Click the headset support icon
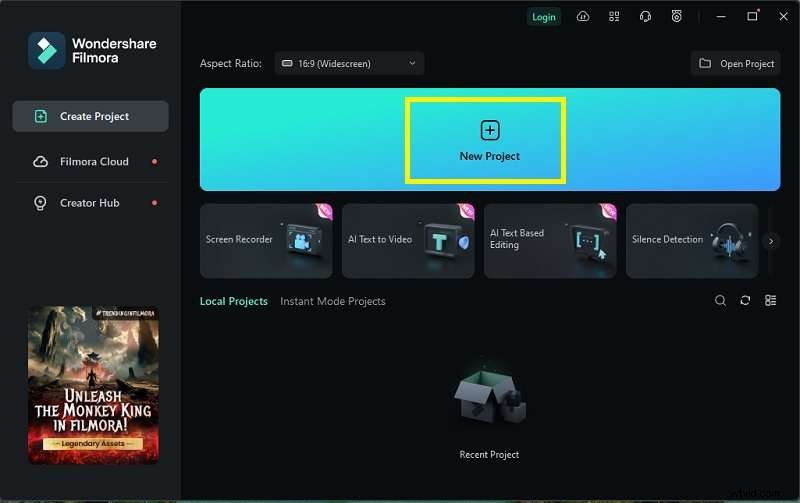Viewport: 800px width, 503px height. point(645,16)
